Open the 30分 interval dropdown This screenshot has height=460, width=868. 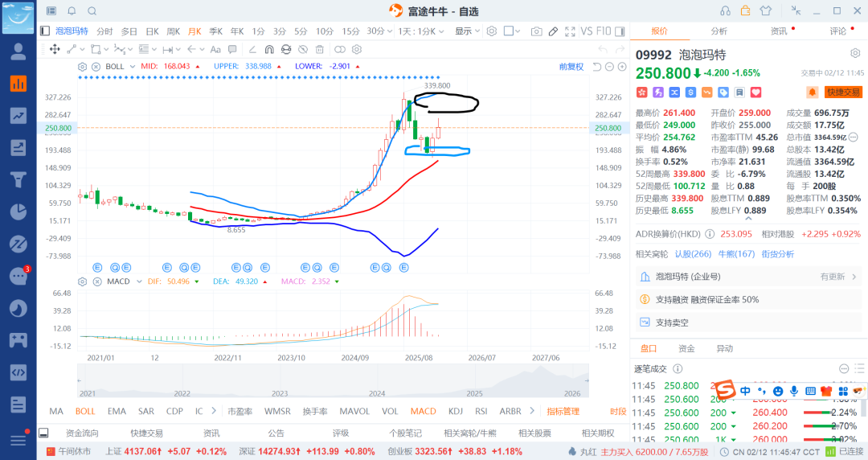(379, 31)
